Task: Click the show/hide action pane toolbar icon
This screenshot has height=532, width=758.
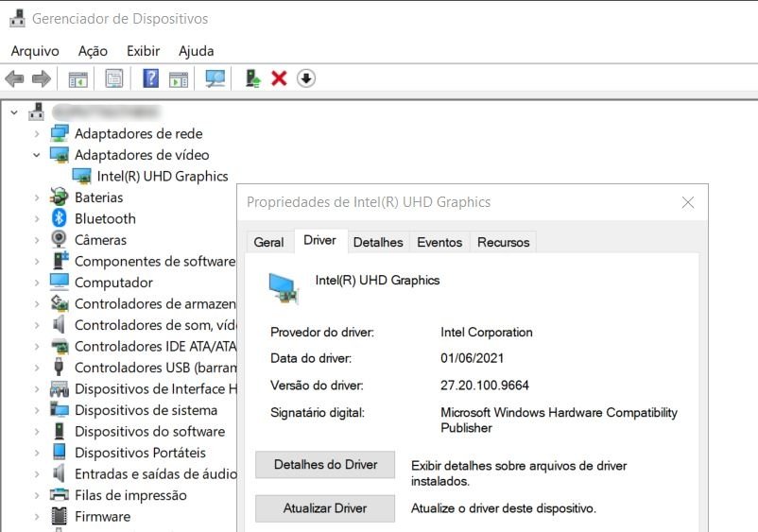Action: [179, 78]
